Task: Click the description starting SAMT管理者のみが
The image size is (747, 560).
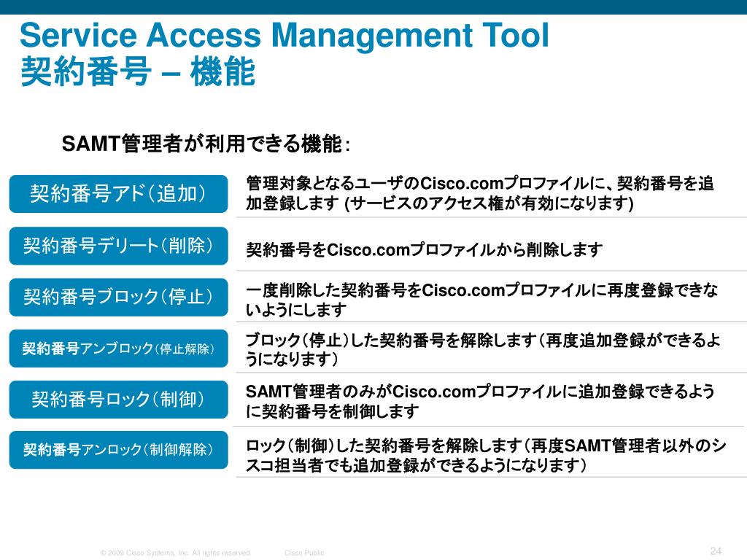Action: tap(480, 401)
